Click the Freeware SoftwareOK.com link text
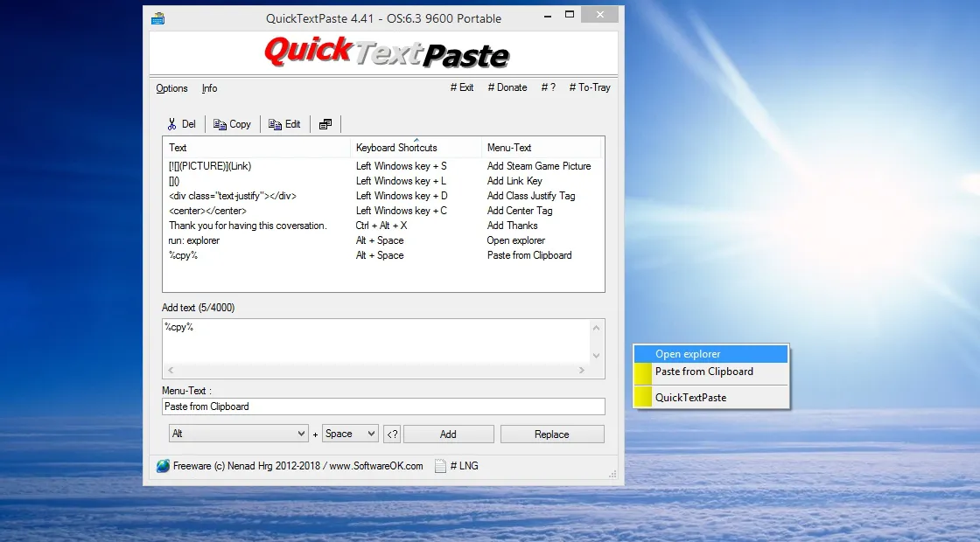Image resolution: width=980 pixels, height=542 pixels. (297, 466)
